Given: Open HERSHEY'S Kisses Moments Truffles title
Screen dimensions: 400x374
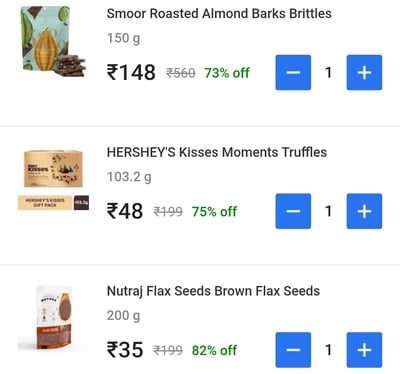Looking at the screenshot, I should coord(217,152).
